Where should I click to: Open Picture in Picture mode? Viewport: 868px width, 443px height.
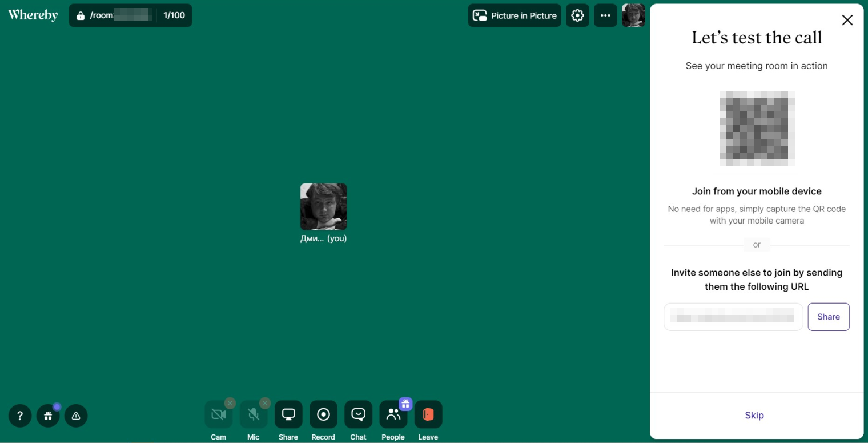(x=515, y=15)
